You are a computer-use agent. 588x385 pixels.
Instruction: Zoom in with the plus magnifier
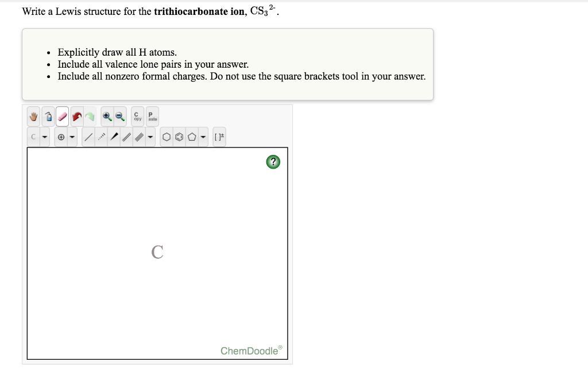107,116
